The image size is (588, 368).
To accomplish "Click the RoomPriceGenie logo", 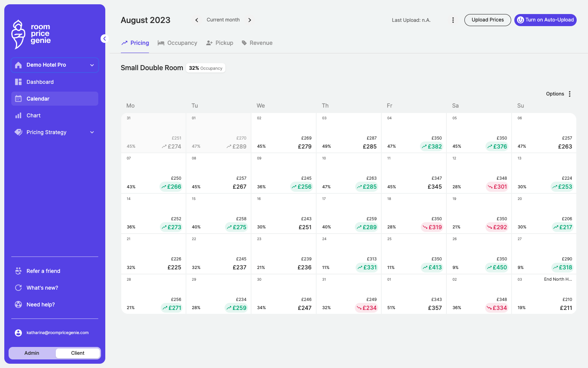I will click(x=31, y=34).
